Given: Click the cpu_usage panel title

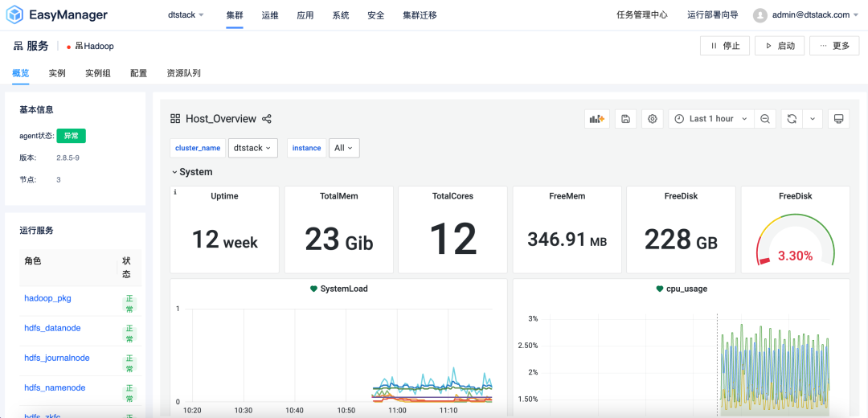Looking at the screenshot, I should [687, 289].
